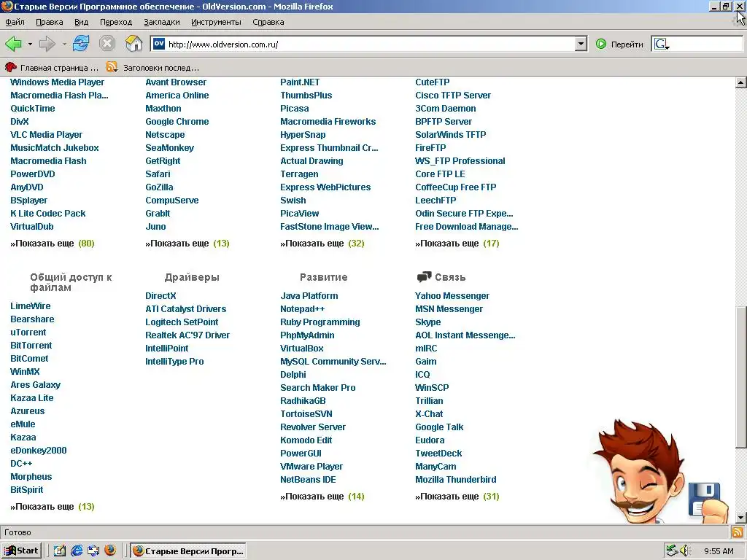Open the Picasa link
This screenshot has height=560, width=747.
pyautogui.click(x=295, y=108)
